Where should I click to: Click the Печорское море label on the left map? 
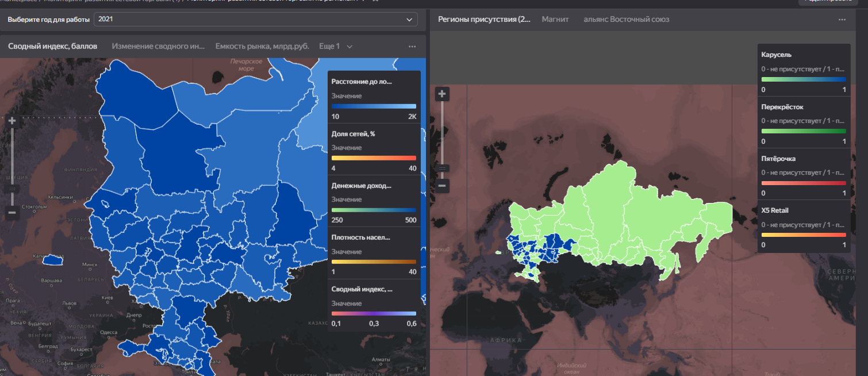tap(246, 64)
